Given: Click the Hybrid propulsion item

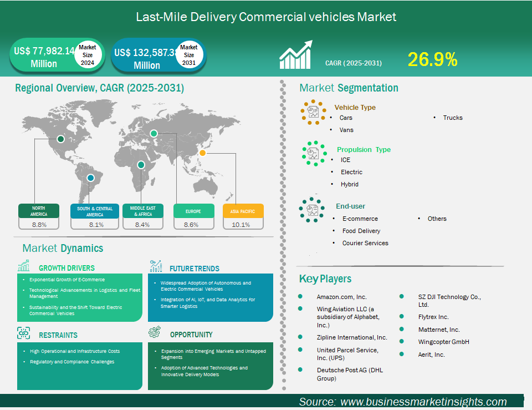Looking at the screenshot, I should click(350, 184).
